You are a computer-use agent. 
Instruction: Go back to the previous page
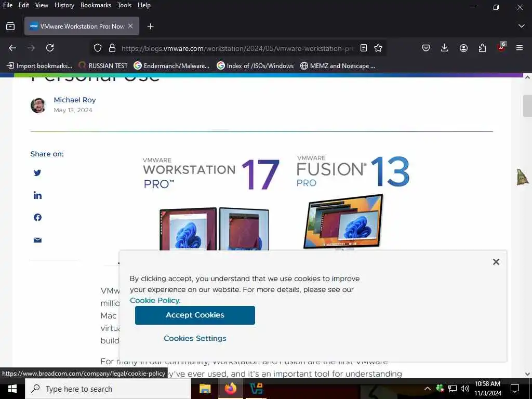coord(12,48)
